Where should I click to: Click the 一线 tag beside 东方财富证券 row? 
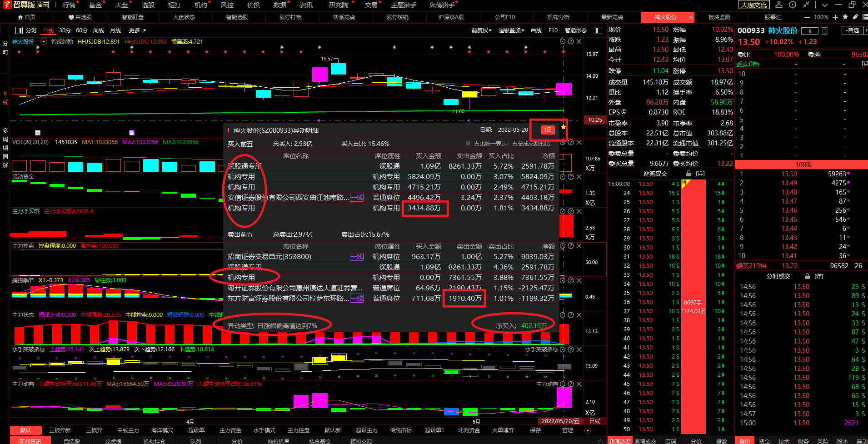357,298
